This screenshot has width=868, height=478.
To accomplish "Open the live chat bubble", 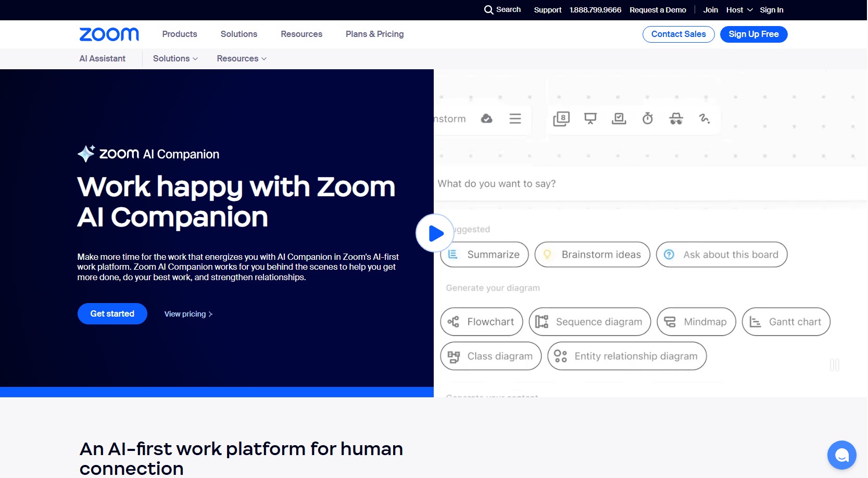I will (x=841, y=455).
